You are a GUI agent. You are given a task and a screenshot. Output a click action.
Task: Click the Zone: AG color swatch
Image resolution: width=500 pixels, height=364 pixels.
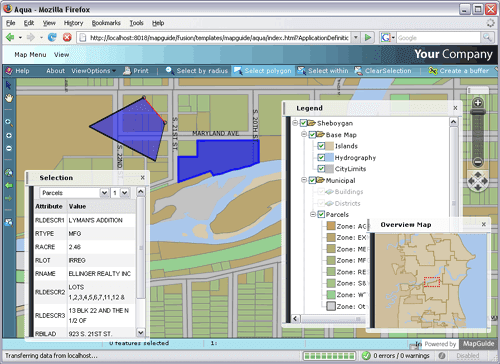point(331,226)
